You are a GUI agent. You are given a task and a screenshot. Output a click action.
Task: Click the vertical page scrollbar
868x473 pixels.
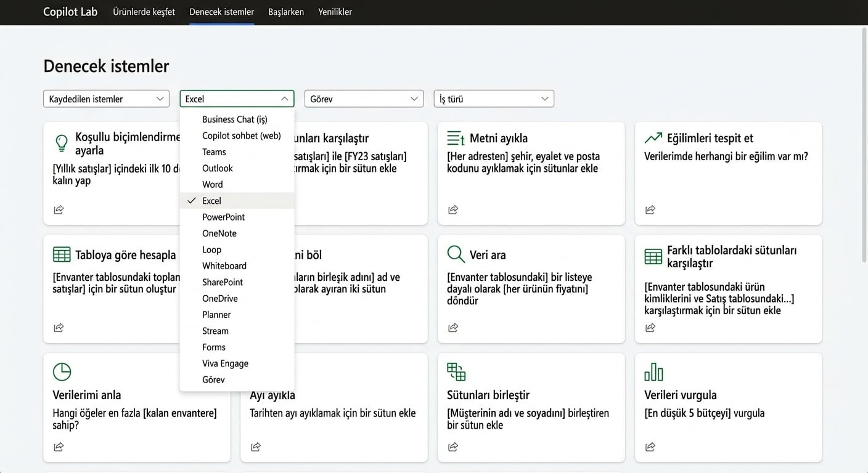(864, 185)
